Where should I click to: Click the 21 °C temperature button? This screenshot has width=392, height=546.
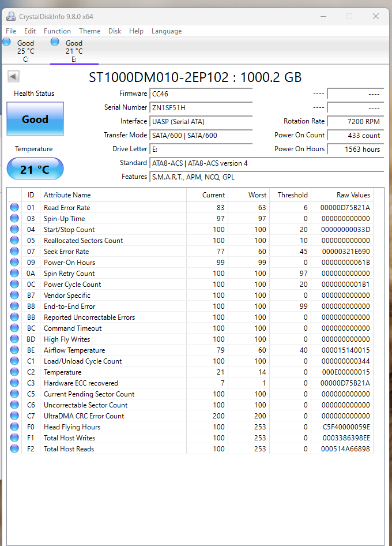(x=35, y=169)
